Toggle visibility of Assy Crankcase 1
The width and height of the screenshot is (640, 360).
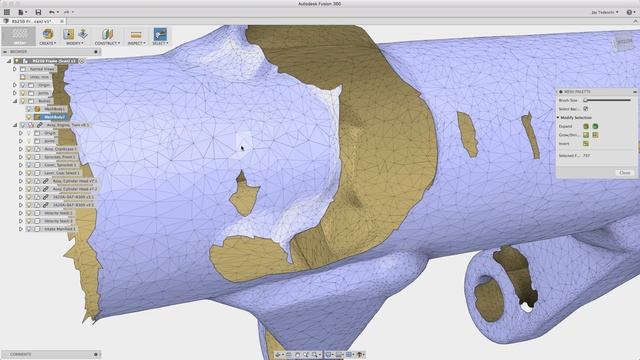(x=29, y=149)
